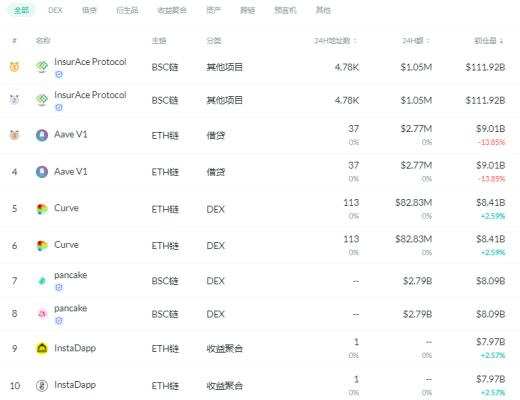Screen dimensions: 520x400
Task: Click rank number 9
Action: 14,348
